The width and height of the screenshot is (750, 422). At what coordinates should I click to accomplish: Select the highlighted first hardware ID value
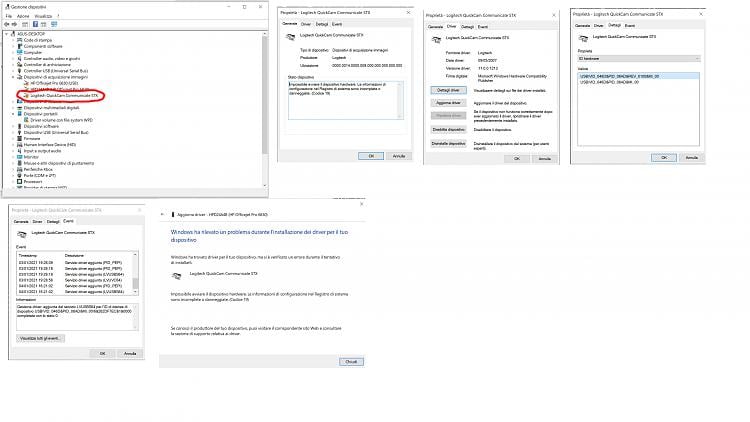pos(638,76)
